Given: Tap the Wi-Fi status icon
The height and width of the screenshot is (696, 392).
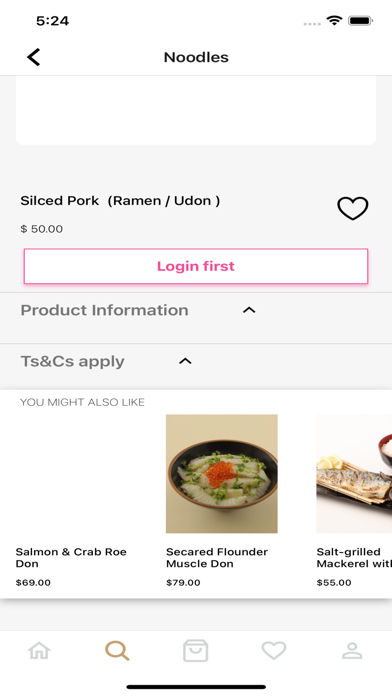Looking at the screenshot, I should point(334,20).
